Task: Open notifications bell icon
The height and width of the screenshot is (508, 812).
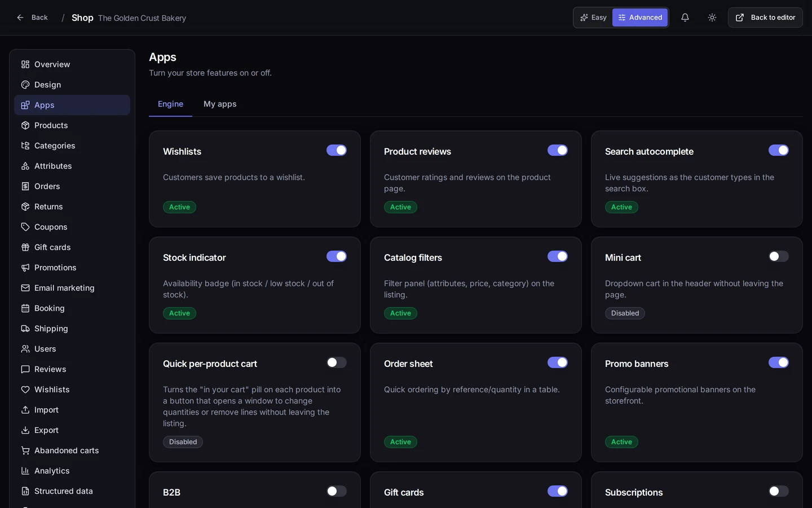Action: (685, 17)
